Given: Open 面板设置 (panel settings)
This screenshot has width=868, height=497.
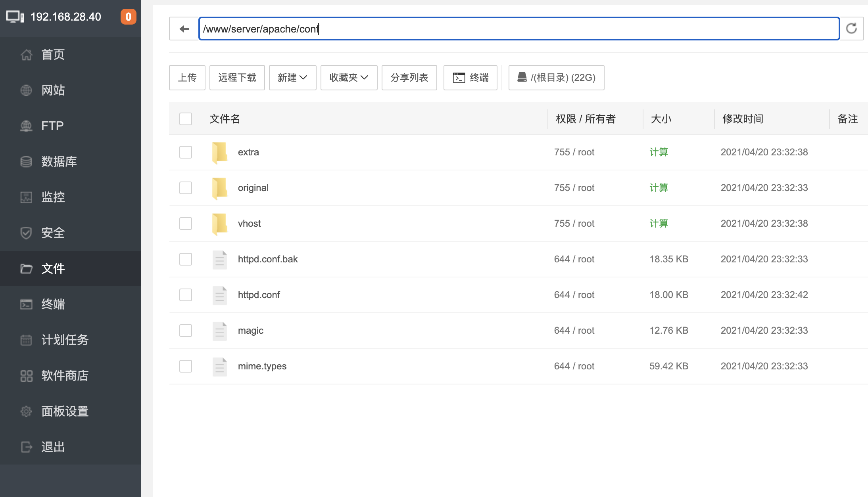Looking at the screenshot, I should (x=65, y=411).
